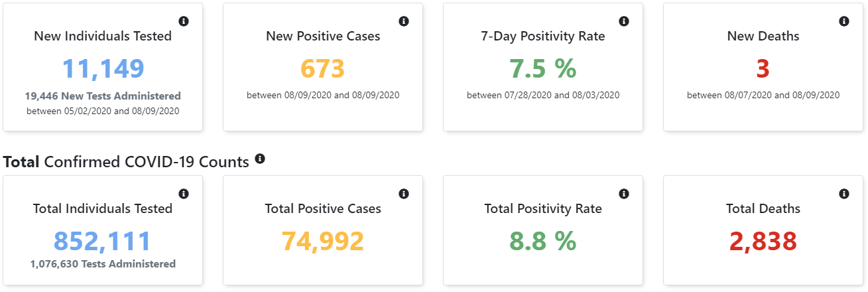Click info icon on New Individuals Tested card
Screen dimensions: 868x292
pos(184,21)
